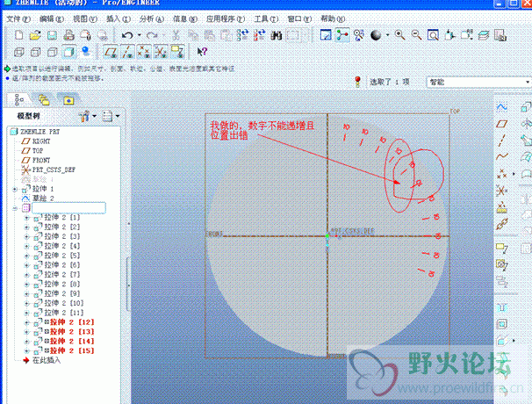Click the shaded sphere appearance icon
Viewport: 532px width, 404px height.
tap(376, 35)
